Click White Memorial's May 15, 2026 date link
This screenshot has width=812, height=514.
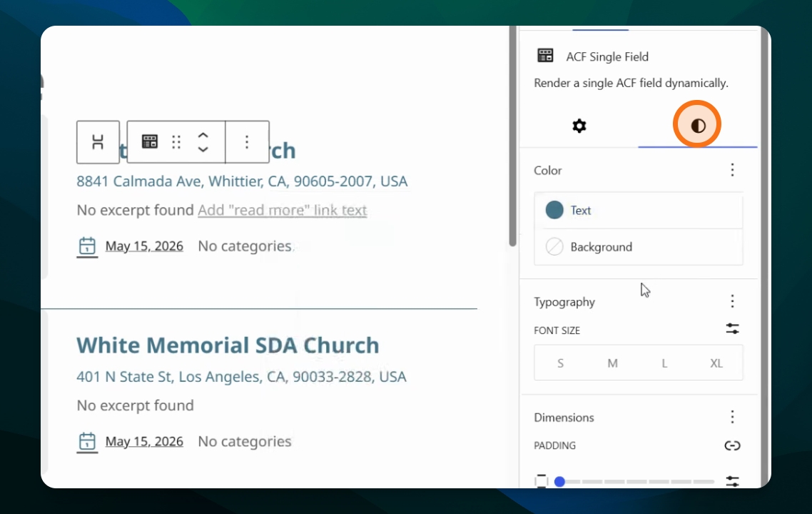144,441
